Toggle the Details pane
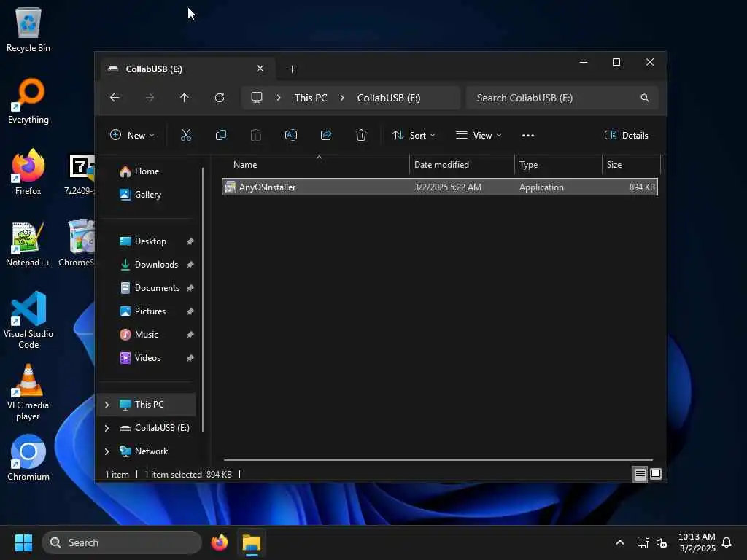Image resolution: width=747 pixels, height=560 pixels. click(x=626, y=135)
